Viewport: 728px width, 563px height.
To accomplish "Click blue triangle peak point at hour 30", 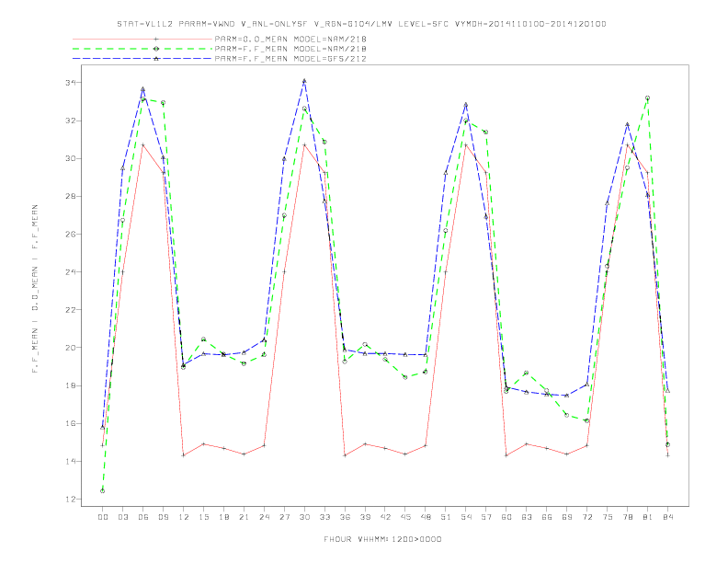I will point(304,81).
